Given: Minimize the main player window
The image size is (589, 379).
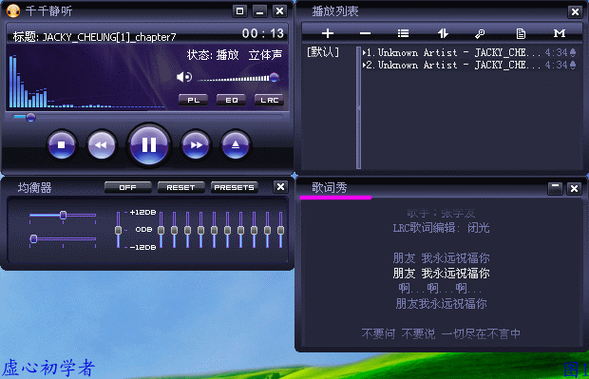Looking at the screenshot, I should 260,11.
